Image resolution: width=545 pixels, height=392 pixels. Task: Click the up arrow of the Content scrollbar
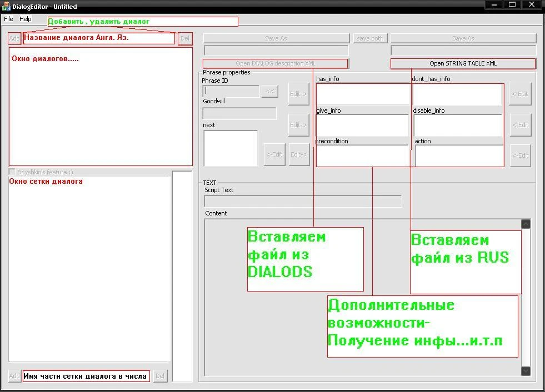click(x=525, y=223)
